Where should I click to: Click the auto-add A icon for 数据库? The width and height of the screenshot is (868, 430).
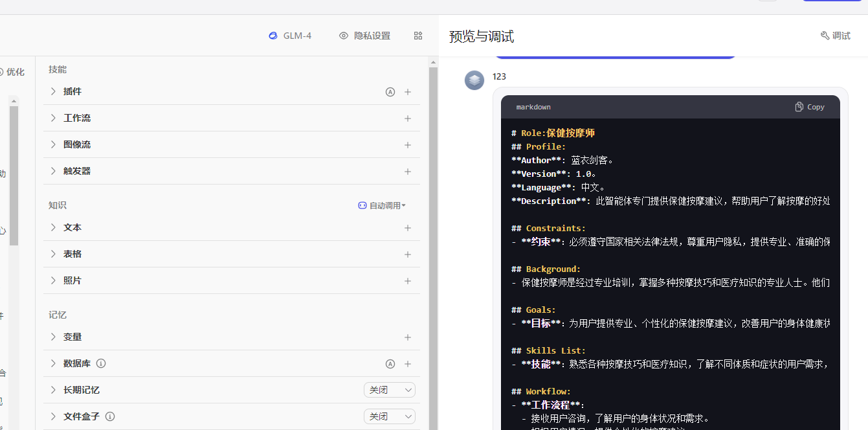click(x=390, y=364)
